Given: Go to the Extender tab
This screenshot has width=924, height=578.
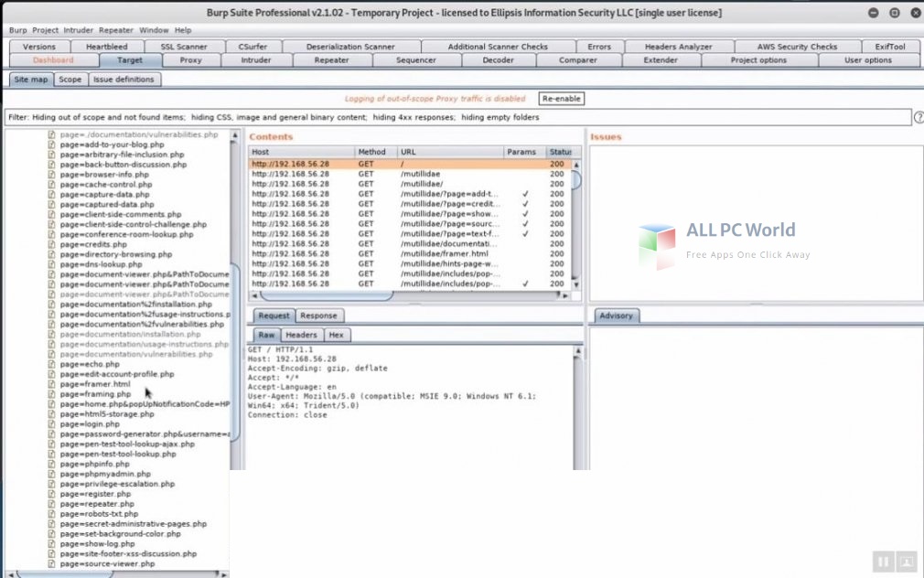Looking at the screenshot, I should pyautogui.click(x=661, y=60).
